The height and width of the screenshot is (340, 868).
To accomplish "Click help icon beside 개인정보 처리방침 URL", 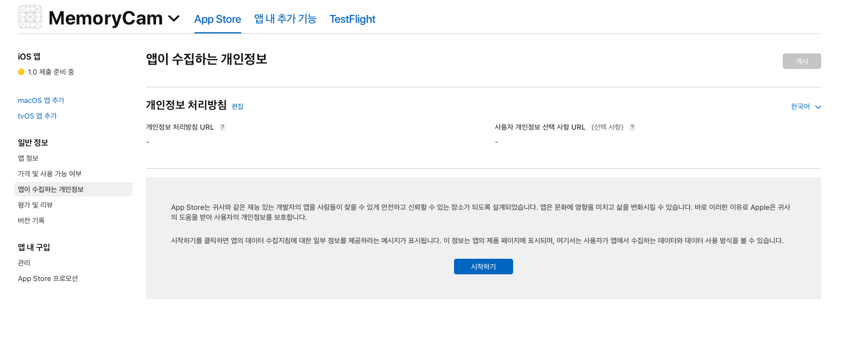I will pos(222,127).
